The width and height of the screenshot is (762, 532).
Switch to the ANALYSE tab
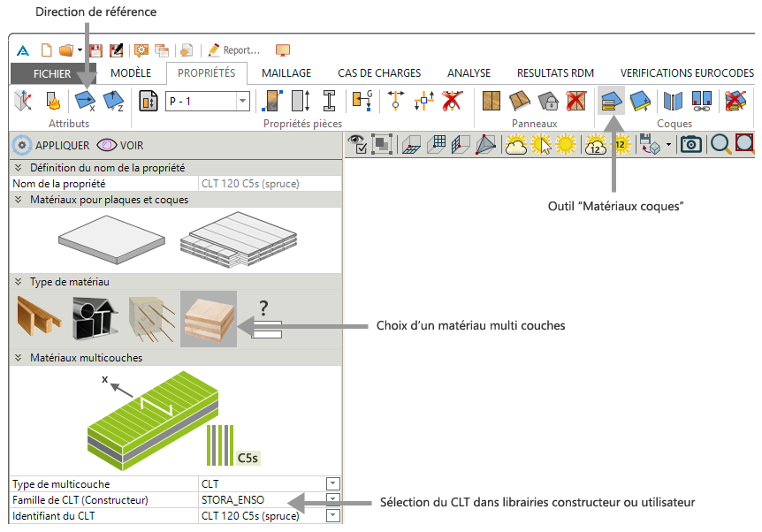[x=469, y=73]
